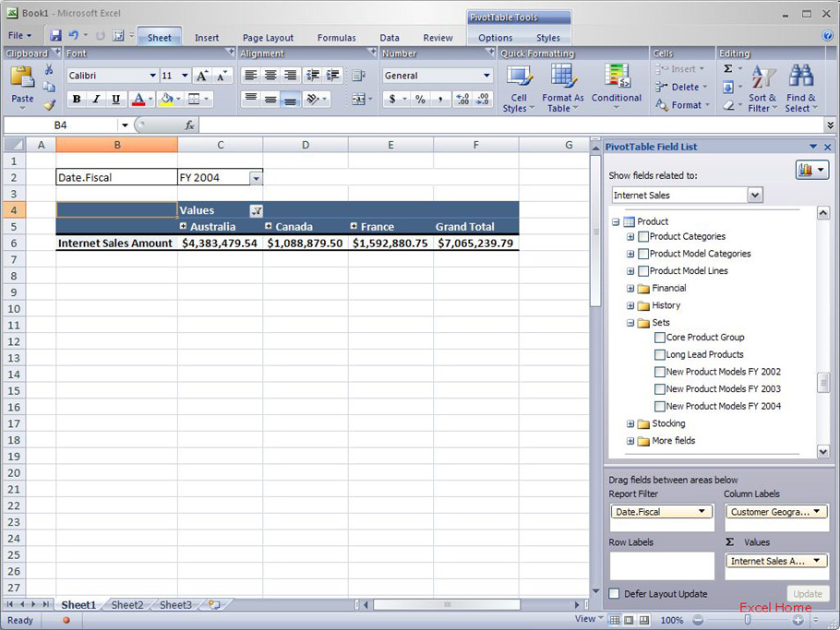
Task: Click the Paste clipboard icon
Action: [22, 77]
